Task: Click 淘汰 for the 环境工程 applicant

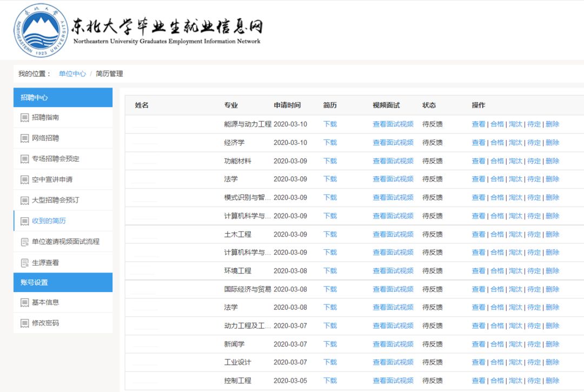Action: [x=515, y=270]
